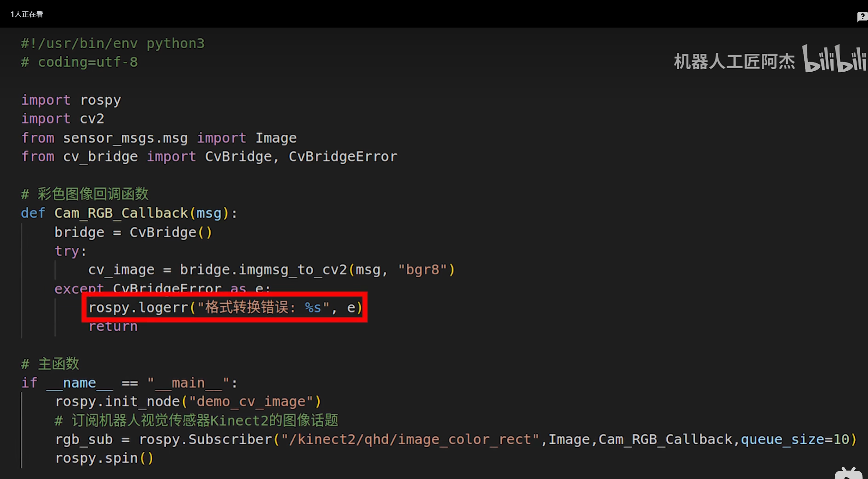Click the help feedback question-mark icon

[x=862, y=16]
